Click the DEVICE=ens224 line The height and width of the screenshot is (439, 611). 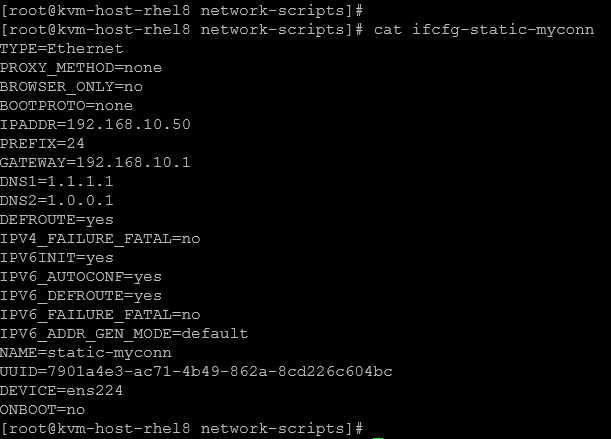(x=62, y=390)
